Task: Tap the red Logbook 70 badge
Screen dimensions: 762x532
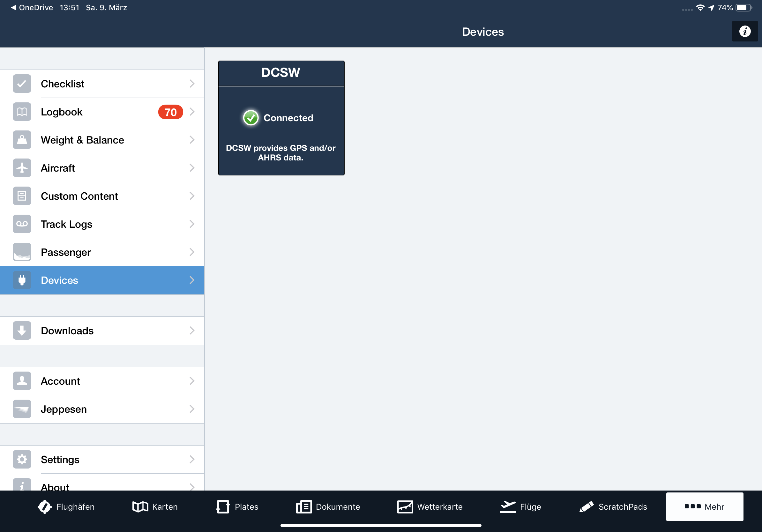Action: [x=170, y=112]
